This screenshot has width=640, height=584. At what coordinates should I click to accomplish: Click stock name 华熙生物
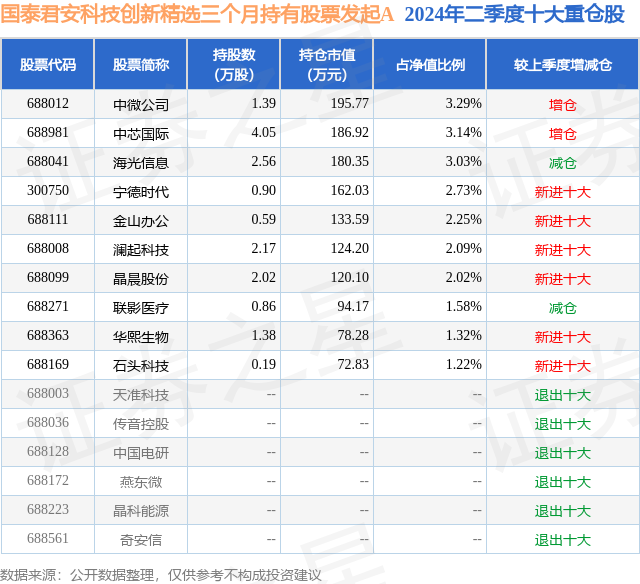coord(141,337)
